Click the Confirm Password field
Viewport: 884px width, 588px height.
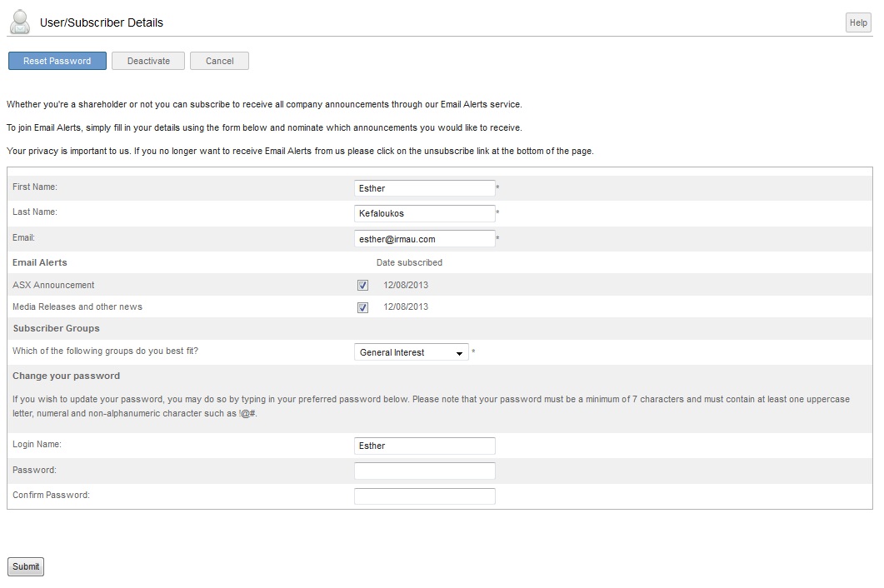(x=425, y=496)
